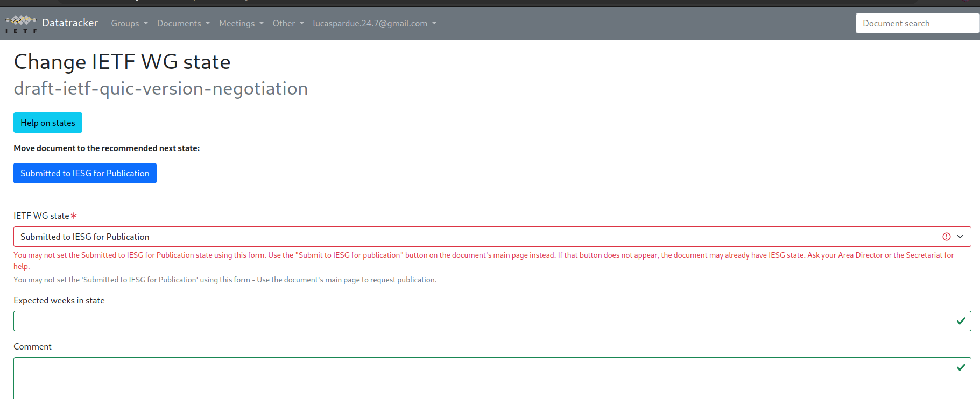Open the Groups menu
The width and height of the screenshot is (980, 399).
tap(129, 23)
